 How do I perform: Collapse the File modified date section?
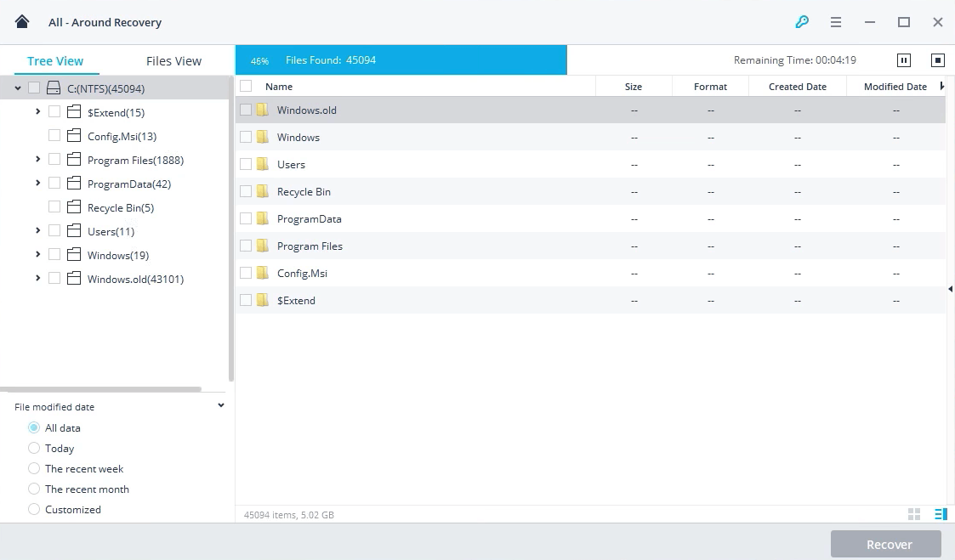click(221, 406)
